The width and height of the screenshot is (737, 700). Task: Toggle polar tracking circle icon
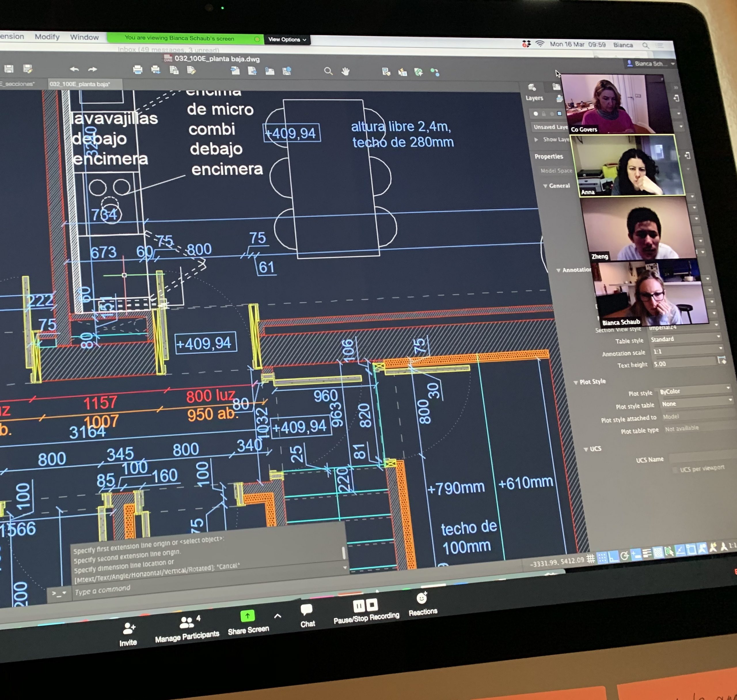[x=625, y=556]
